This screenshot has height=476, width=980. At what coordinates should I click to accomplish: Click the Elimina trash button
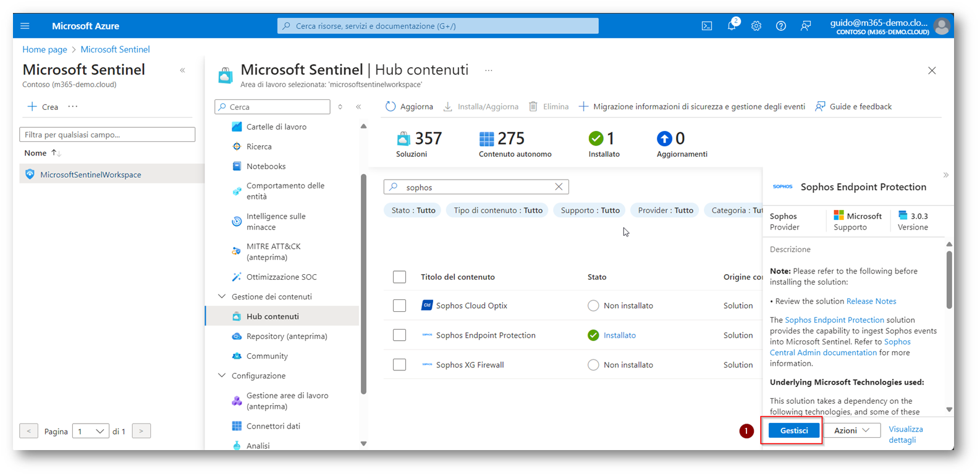[549, 106]
